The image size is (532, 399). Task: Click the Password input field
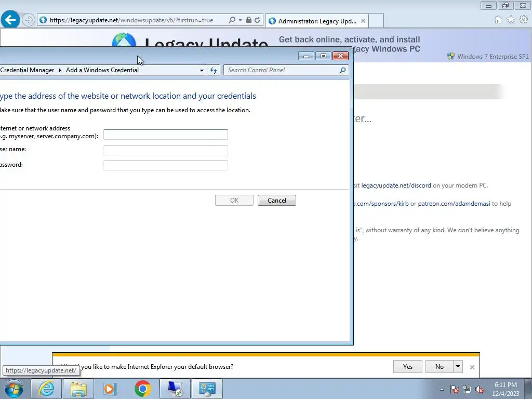166,166
